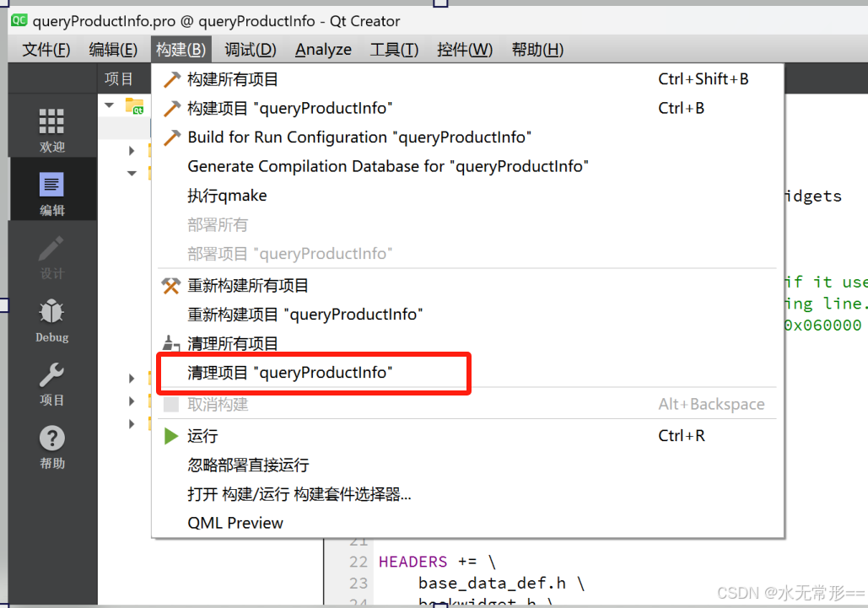Choose 清理所有项目 menu entry

[467, 343]
